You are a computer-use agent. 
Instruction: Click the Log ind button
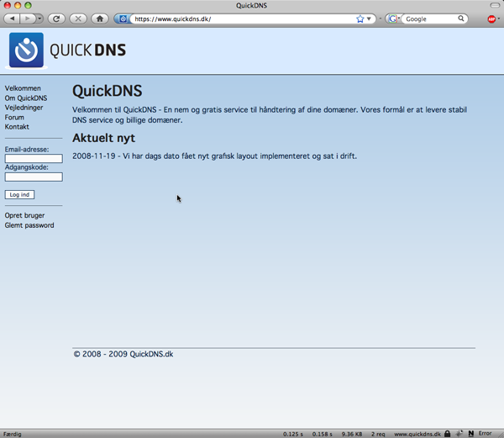tap(19, 194)
